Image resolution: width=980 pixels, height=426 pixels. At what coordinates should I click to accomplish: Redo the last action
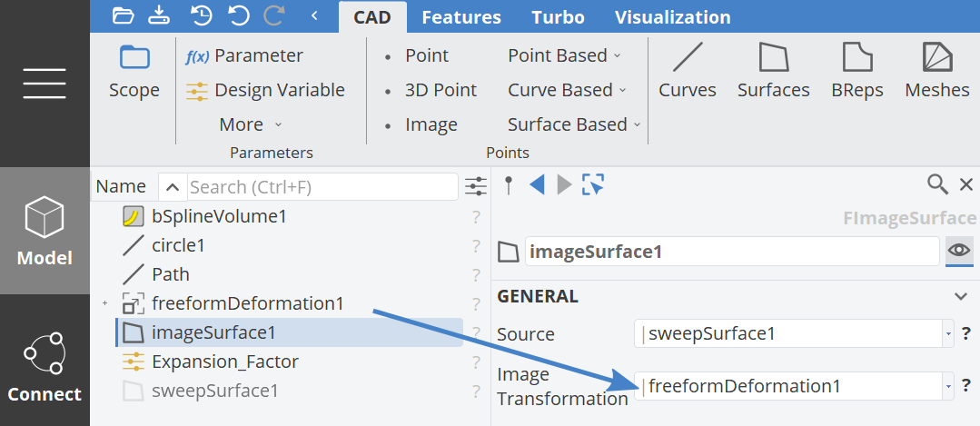(x=274, y=15)
